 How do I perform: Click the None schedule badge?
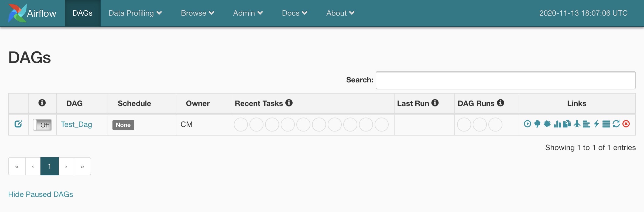coord(123,125)
